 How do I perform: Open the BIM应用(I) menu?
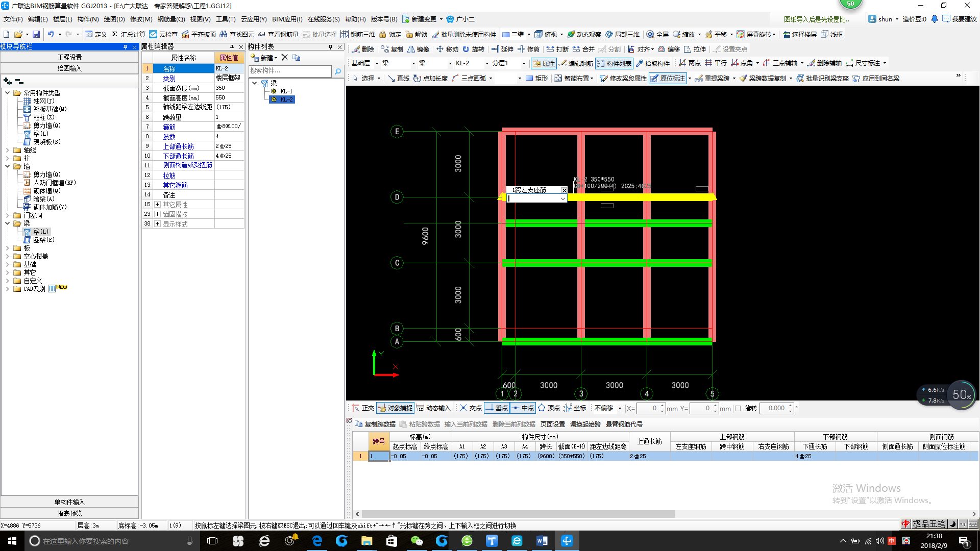287,19
